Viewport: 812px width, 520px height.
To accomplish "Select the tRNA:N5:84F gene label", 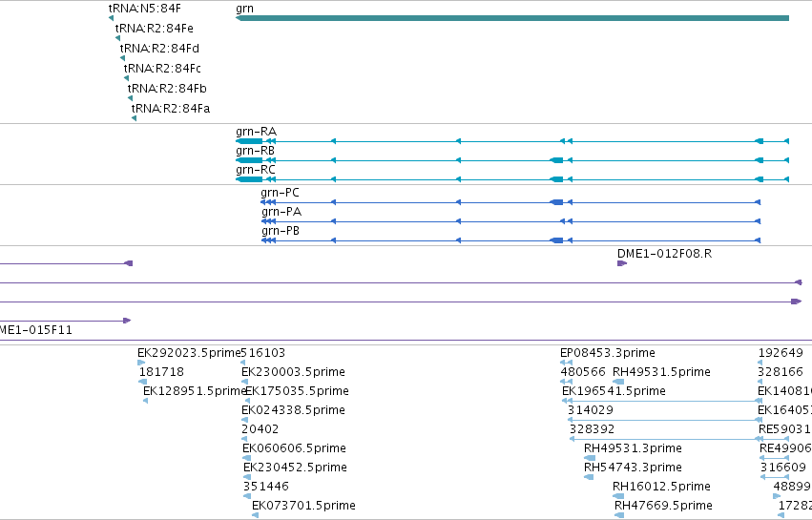I will click(x=145, y=9).
